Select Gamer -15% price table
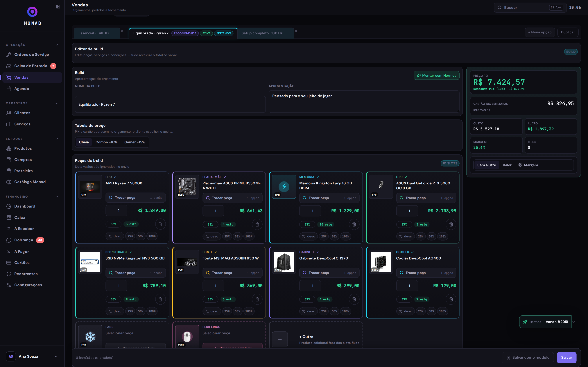The image size is (588, 367). click(135, 142)
